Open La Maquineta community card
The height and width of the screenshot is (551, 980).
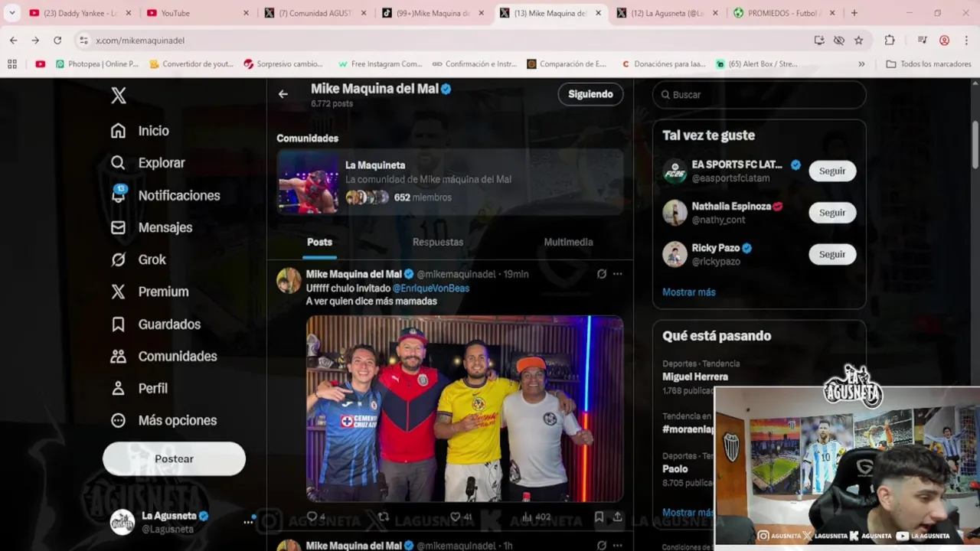[x=450, y=181]
